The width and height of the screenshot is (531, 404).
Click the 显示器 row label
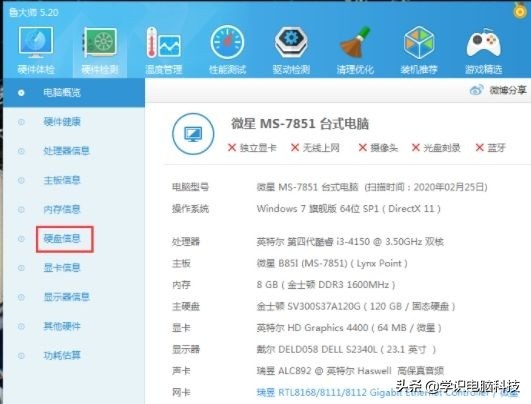point(186,349)
